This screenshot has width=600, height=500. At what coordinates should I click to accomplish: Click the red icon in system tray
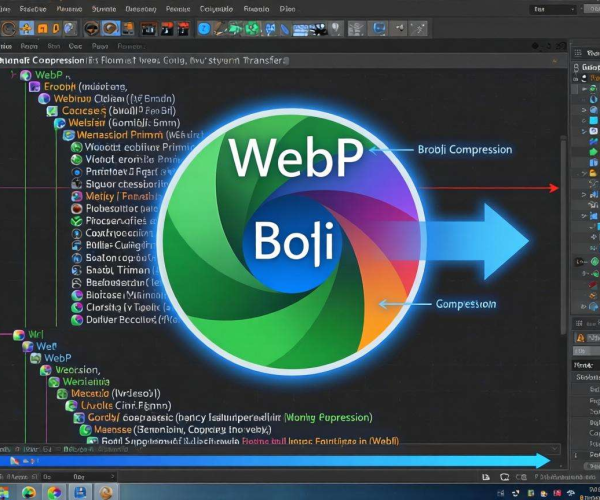click(557, 493)
